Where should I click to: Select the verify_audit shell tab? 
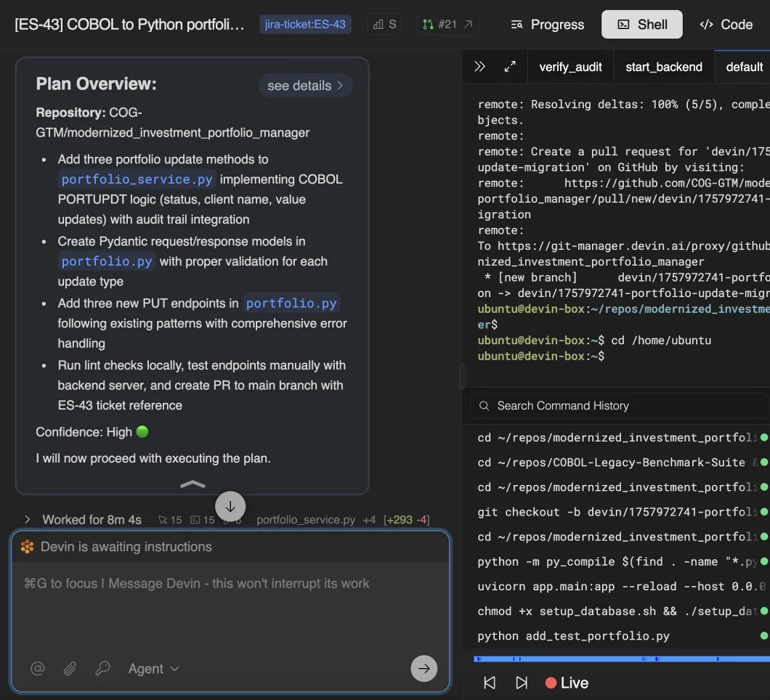click(570, 67)
